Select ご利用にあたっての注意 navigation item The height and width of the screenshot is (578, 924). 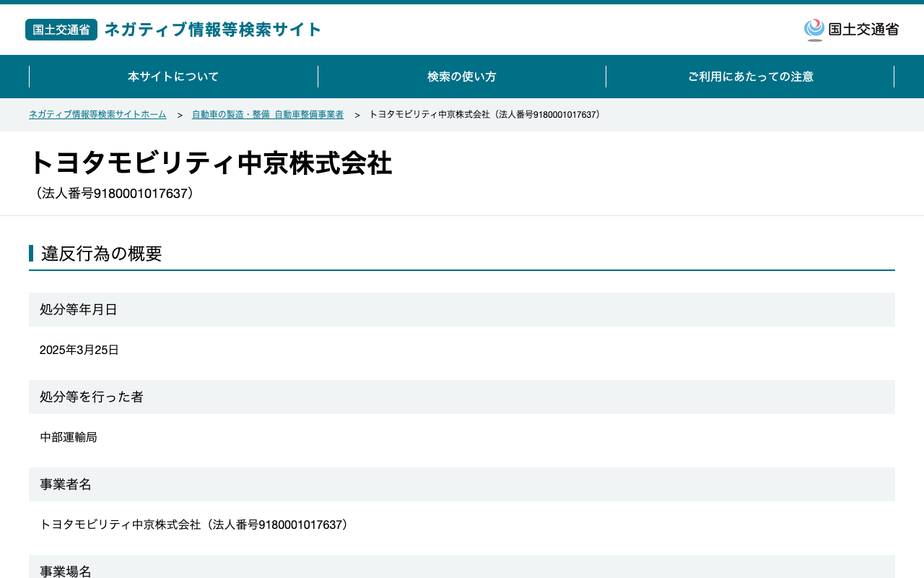[750, 77]
